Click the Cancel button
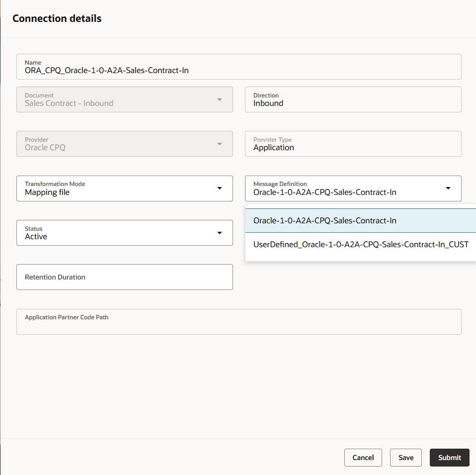The image size is (476, 475). (363, 458)
